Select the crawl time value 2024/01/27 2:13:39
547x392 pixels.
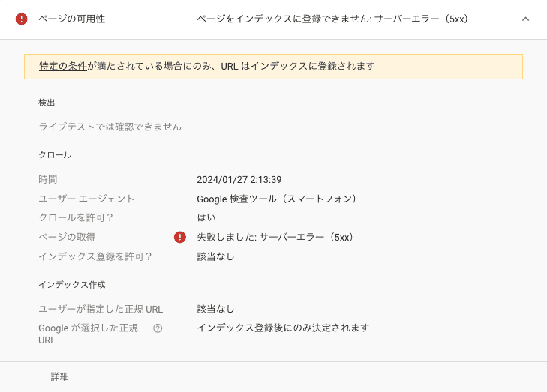click(x=239, y=180)
